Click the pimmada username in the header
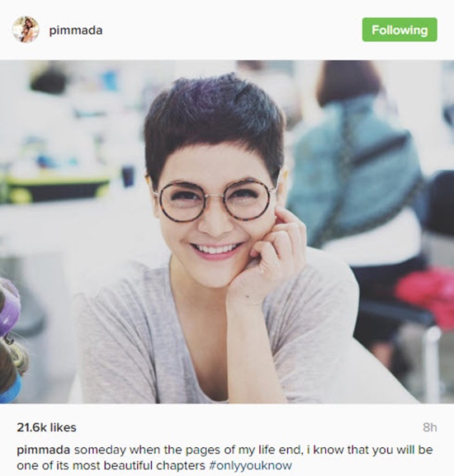454x476 pixels. tap(76, 31)
